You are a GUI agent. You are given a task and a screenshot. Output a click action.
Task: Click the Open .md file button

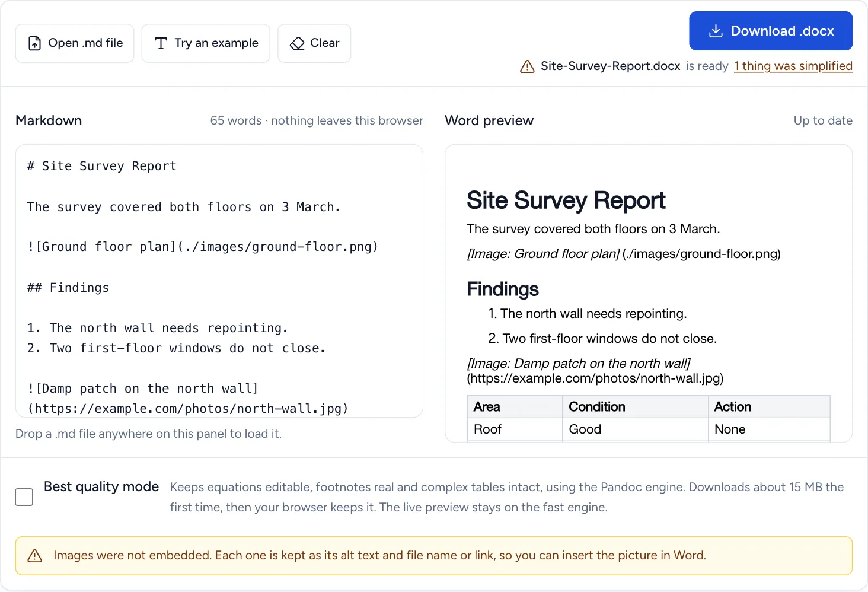coord(75,43)
